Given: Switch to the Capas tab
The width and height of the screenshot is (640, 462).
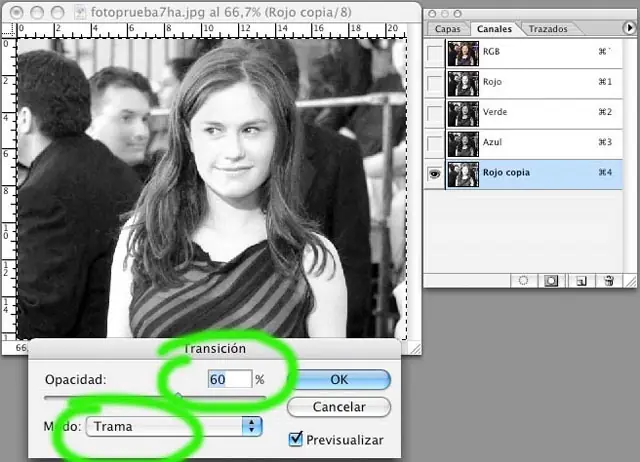Looking at the screenshot, I should coord(447,29).
